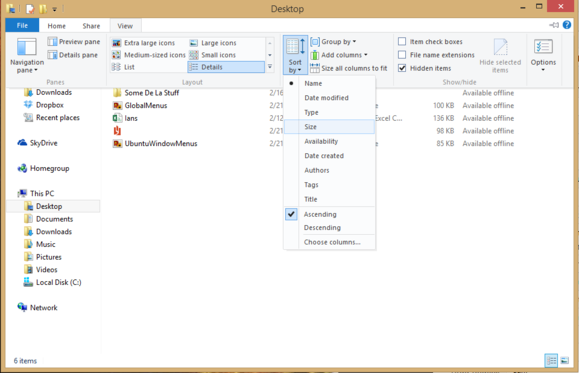Select the View tab

pyautogui.click(x=125, y=26)
